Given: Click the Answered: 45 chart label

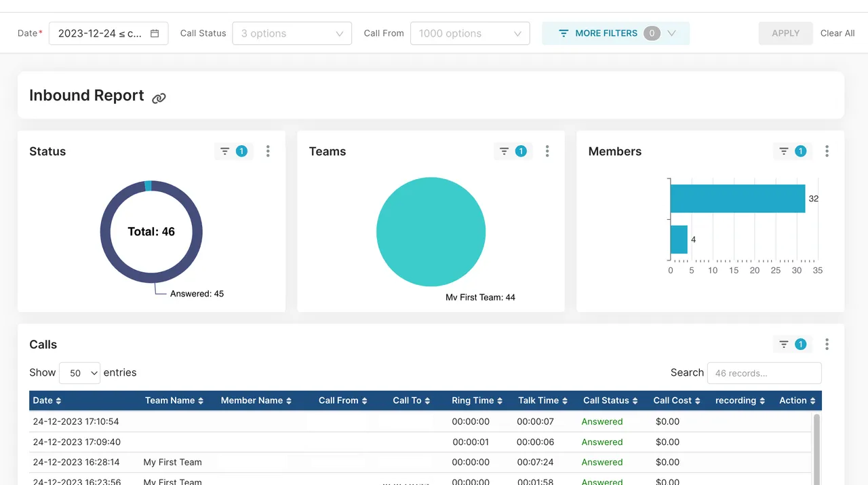Looking at the screenshot, I should 197,294.
